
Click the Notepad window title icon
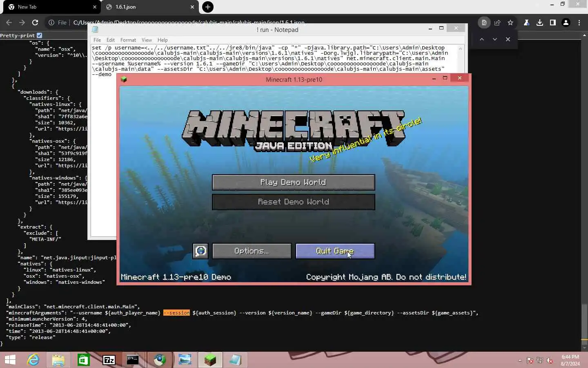click(x=95, y=30)
